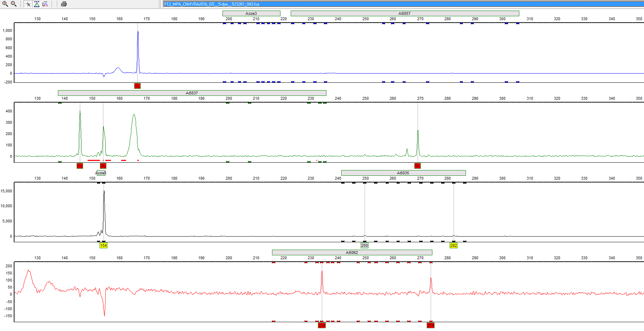Click the zoom in magnifier icon
The height and width of the screenshot is (331, 644).
5,4
